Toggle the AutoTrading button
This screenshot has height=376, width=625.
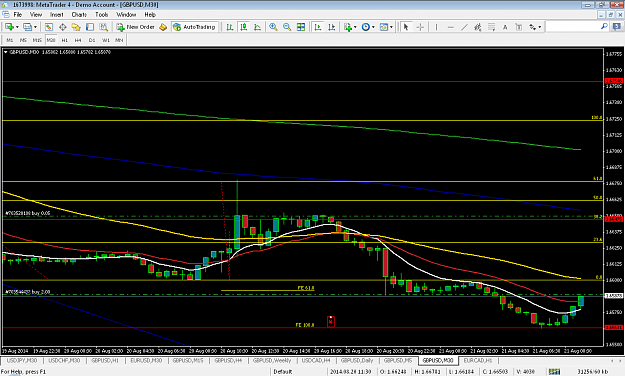tap(195, 27)
